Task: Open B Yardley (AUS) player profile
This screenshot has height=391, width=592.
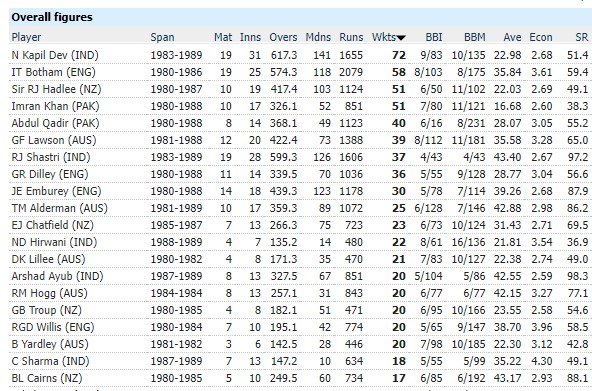Action: click(50, 344)
